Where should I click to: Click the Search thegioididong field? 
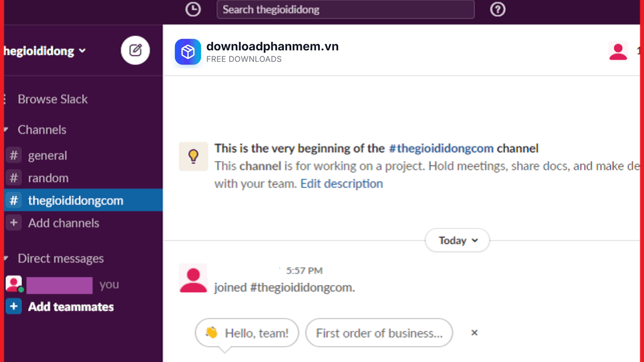click(x=345, y=9)
